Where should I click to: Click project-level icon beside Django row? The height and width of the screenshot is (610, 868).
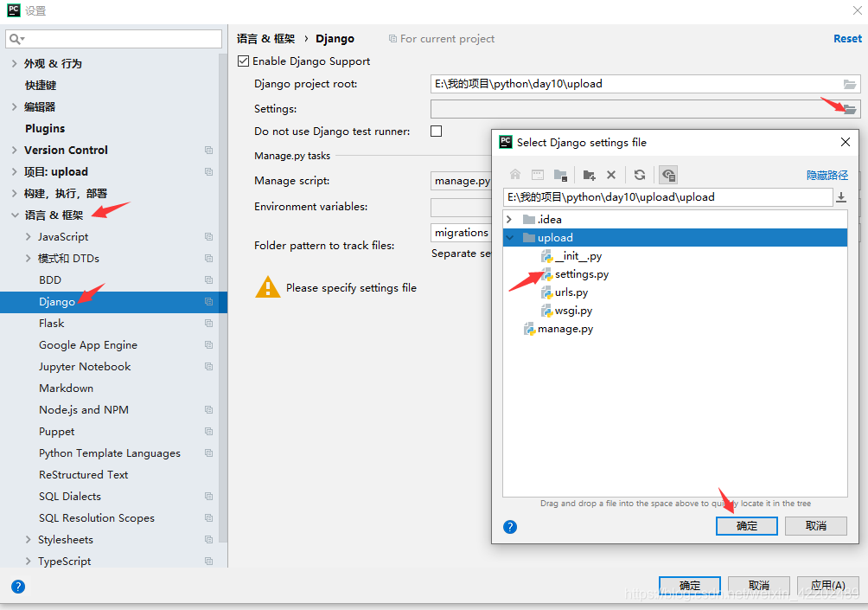pos(208,301)
